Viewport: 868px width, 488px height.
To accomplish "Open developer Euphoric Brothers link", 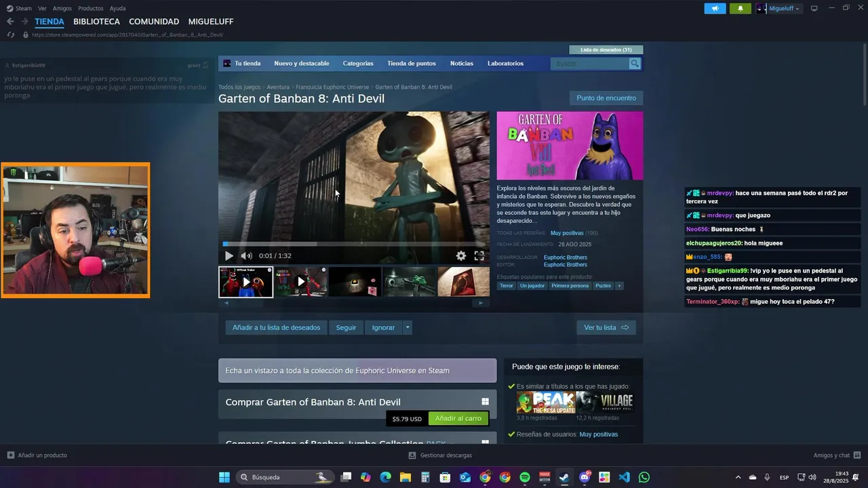I will (566, 258).
